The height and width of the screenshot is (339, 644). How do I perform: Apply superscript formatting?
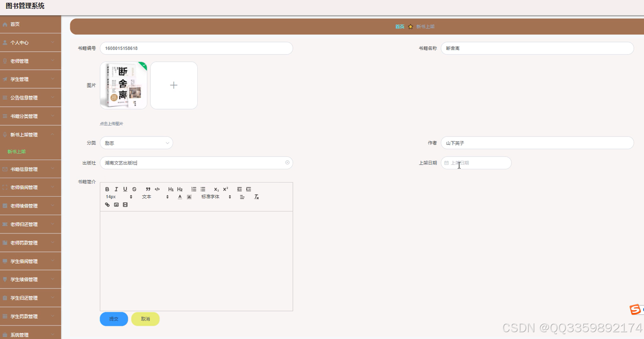pyautogui.click(x=225, y=189)
